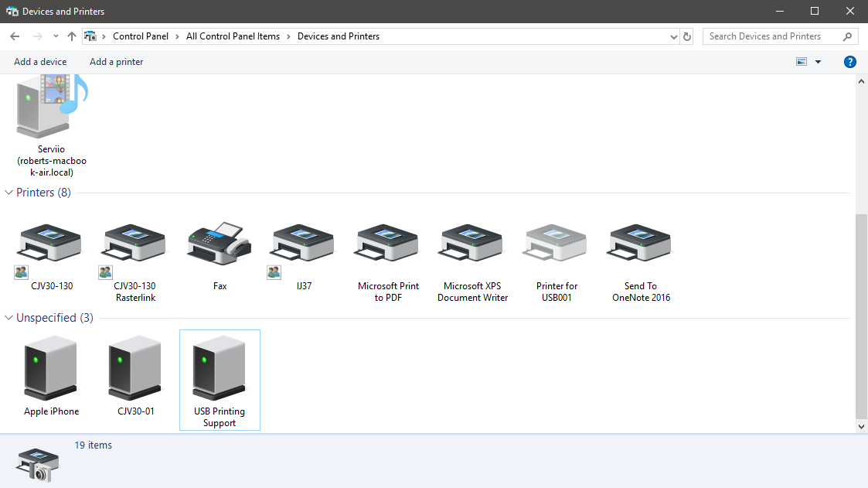Viewport: 868px width, 488px height.
Task: Click the details pane printer thumbnail
Action: click(x=38, y=465)
